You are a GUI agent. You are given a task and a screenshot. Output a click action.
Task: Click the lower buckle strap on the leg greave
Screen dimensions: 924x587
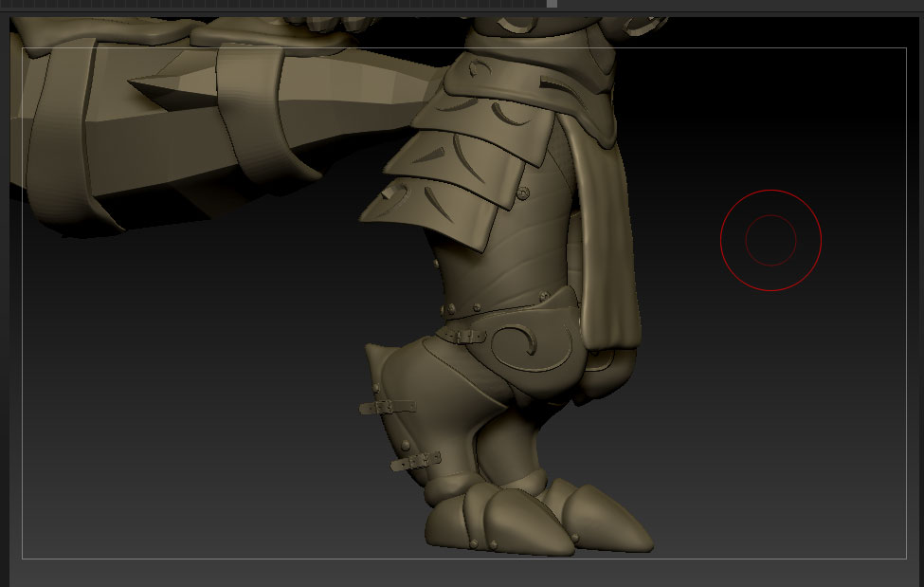point(416,461)
